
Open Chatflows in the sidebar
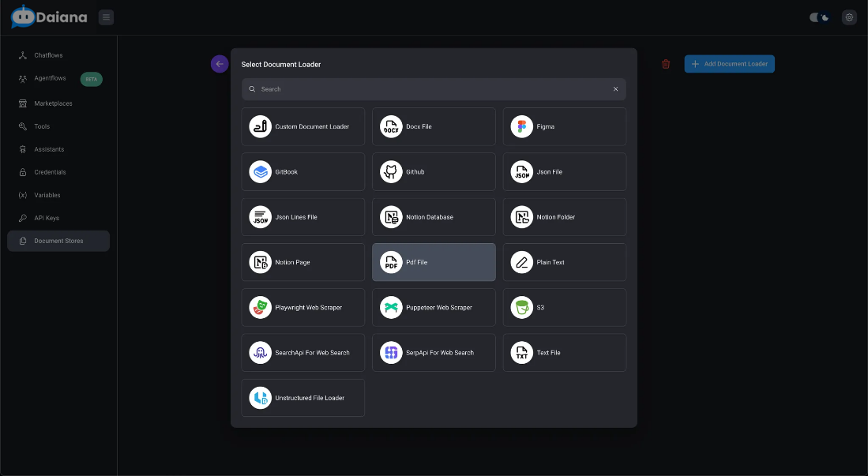48,55
